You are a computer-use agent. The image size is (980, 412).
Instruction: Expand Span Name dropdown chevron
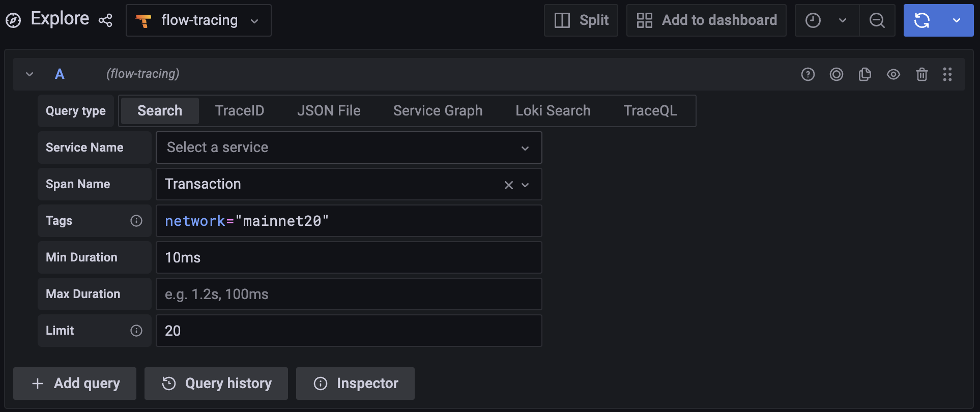525,185
